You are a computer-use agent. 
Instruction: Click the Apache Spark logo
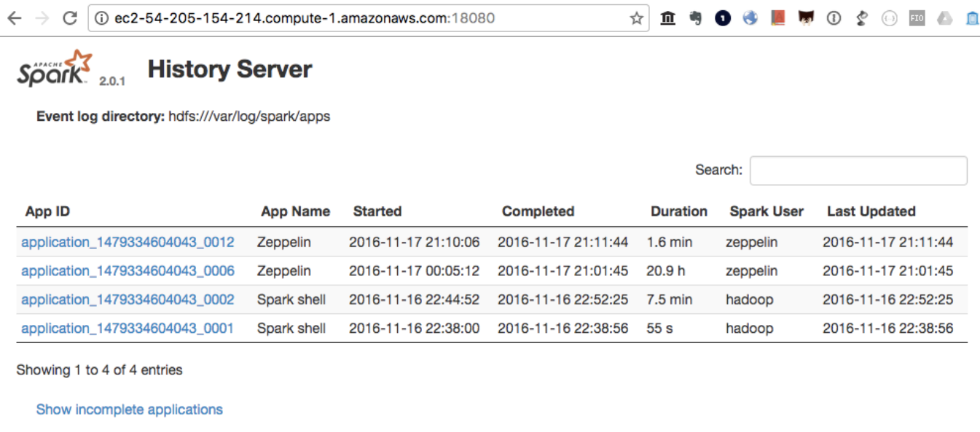point(55,69)
